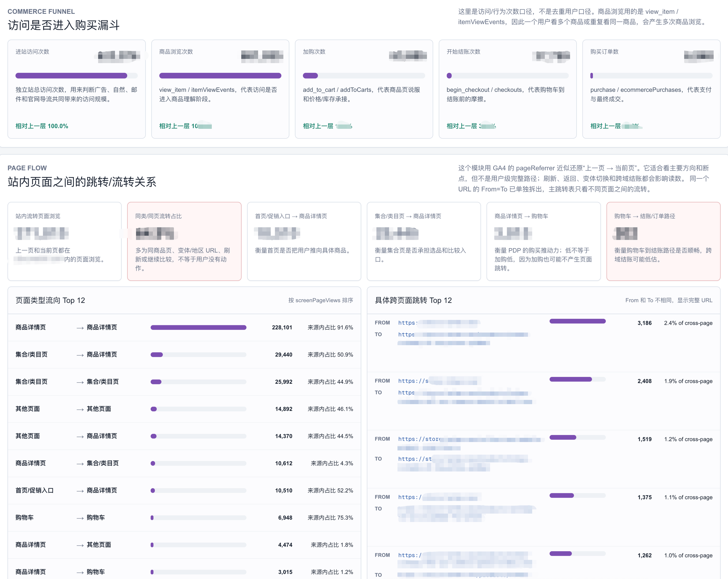This screenshot has height=579, width=728.
Task: Open the 首页/促销入口 → 商品详情页 card
Action: coord(304,241)
